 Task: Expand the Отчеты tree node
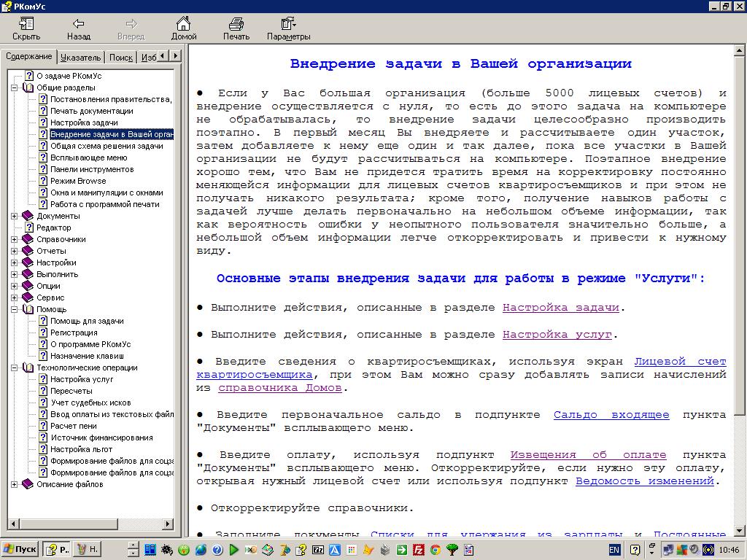(x=15, y=251)
